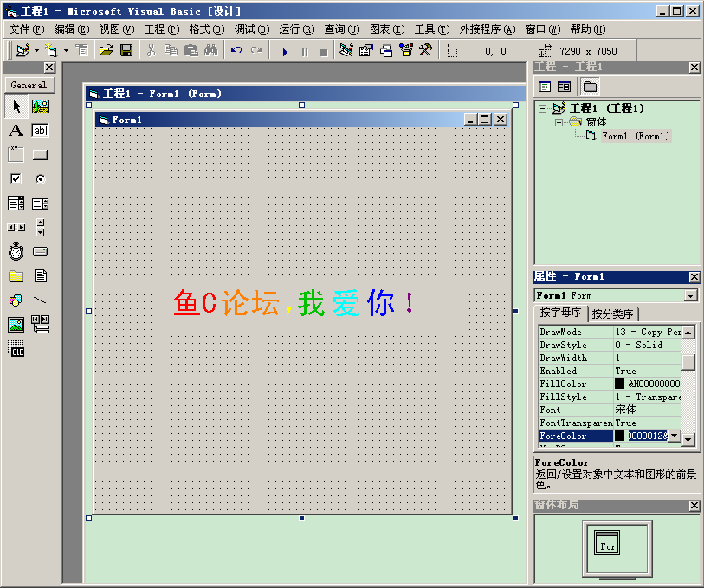This screenshot has width=704, height=588.
Task: Click the Save Project floppy icon
Action: tap(126, 50)
